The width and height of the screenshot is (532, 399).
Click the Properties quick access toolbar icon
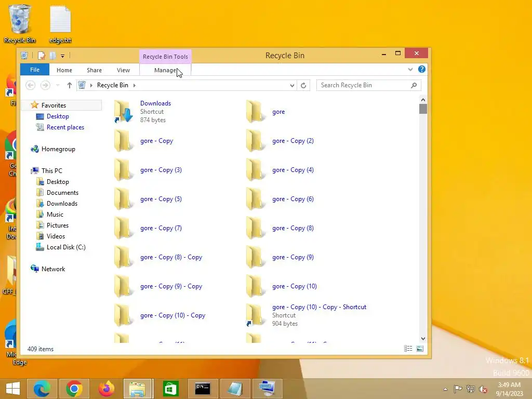42,55
